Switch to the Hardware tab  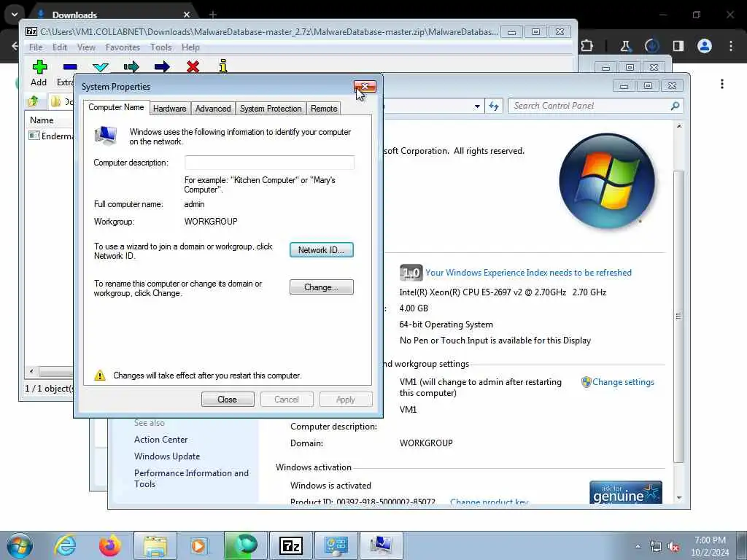tap(169, 109)
